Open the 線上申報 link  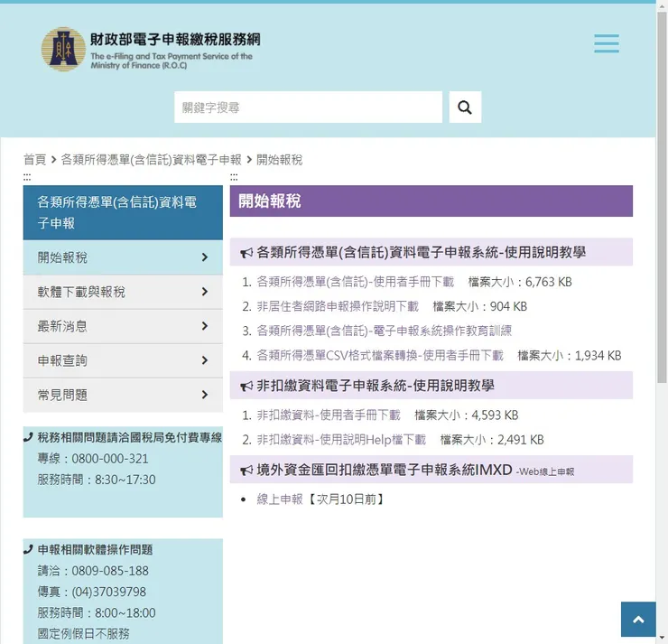[280, 499]
